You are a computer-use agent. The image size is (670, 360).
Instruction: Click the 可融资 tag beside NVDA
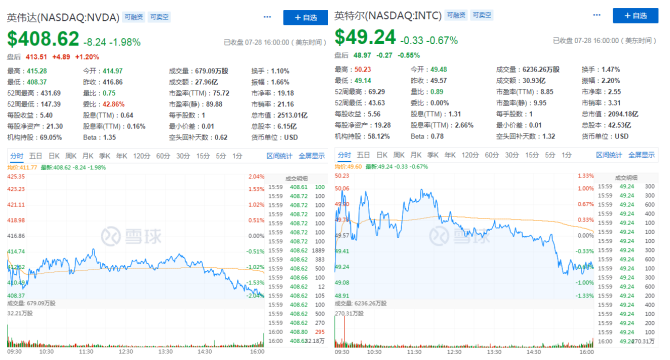pyautogui.click(x=134, y=17)
